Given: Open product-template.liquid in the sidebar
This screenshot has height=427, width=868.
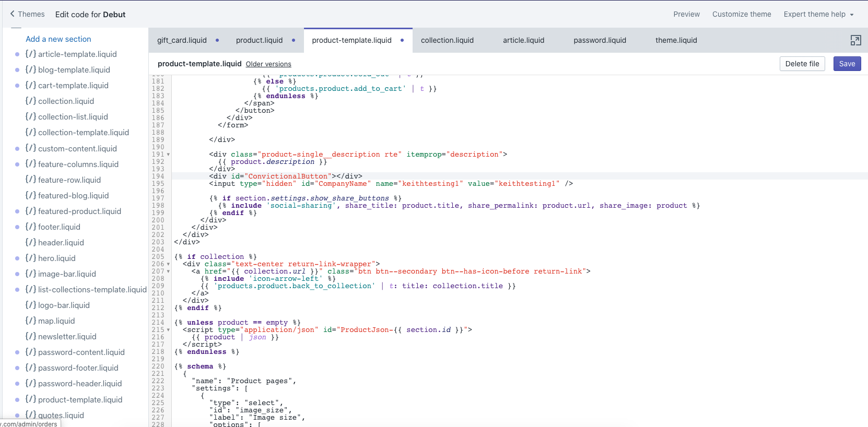Looking at the screenshot, I should 80,399.
